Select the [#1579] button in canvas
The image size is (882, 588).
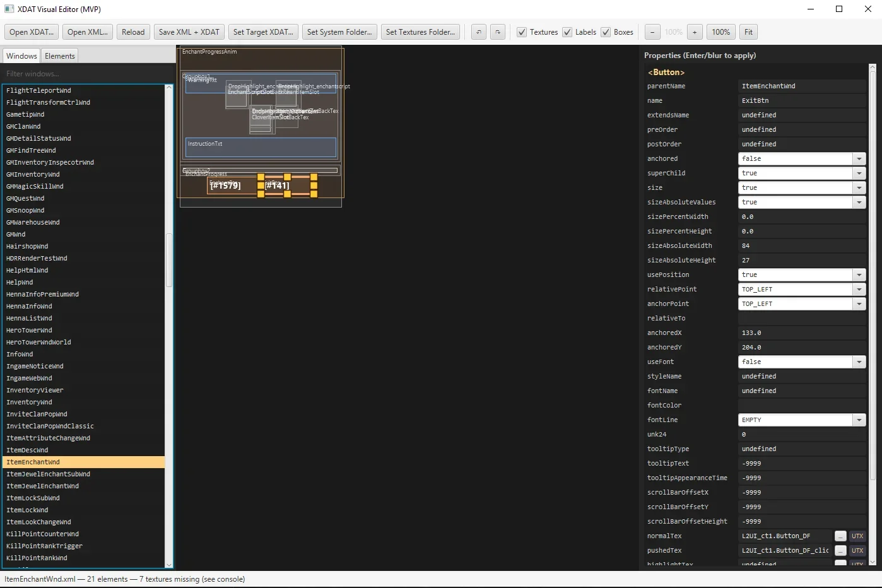pyautogui.click(x=232, y=185)
